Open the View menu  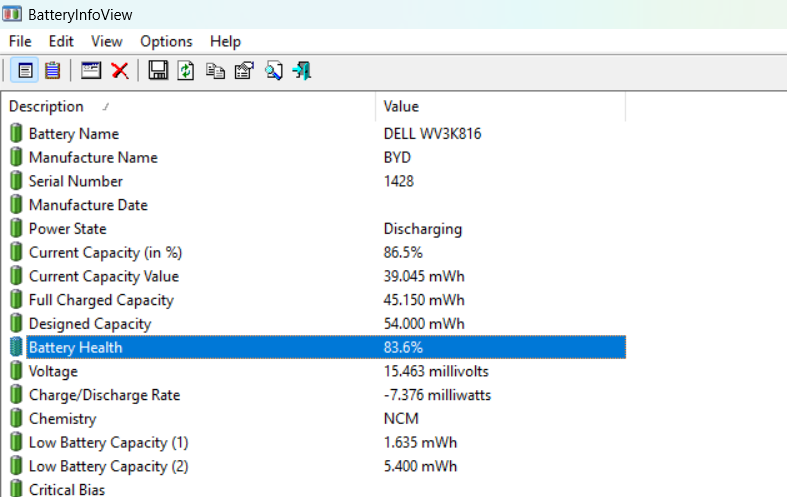106,41
